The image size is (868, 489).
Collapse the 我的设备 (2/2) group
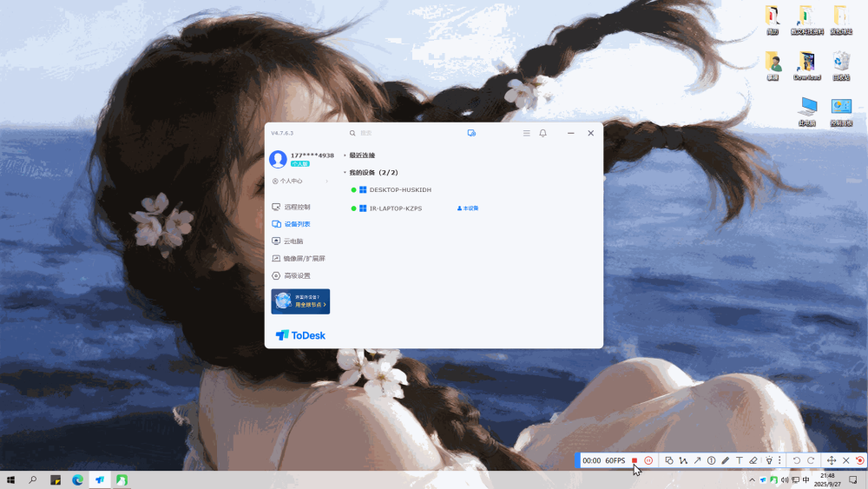click(371, 173)
